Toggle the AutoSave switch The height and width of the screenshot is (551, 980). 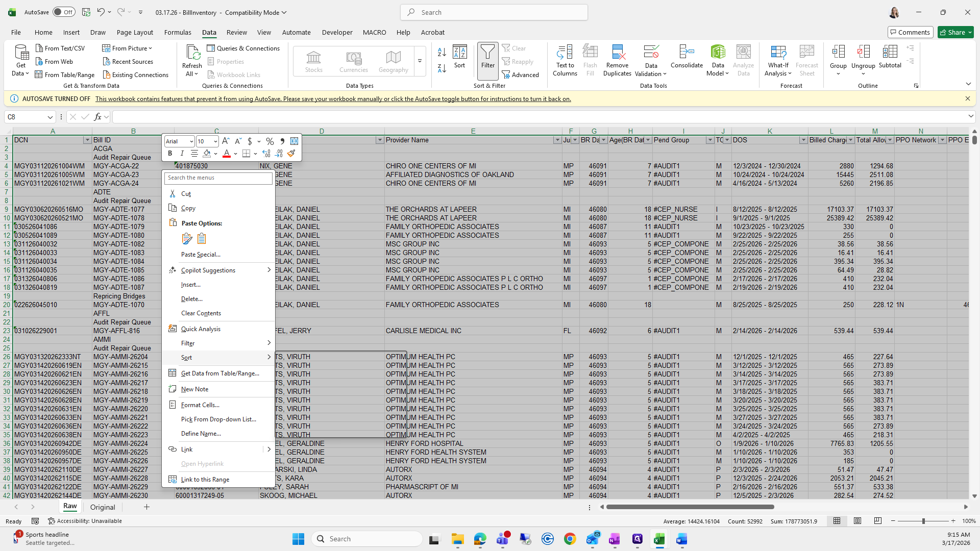coord(64,12)
